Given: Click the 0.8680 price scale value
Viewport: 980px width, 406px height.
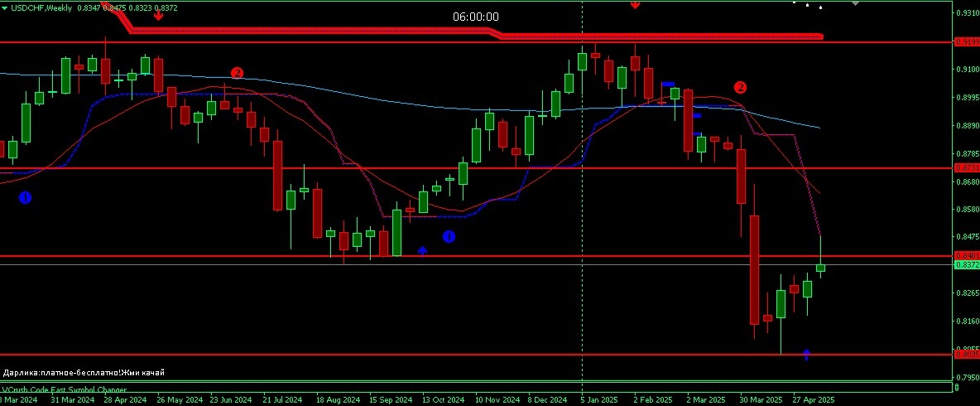Looking at the screenshot, I should 966,181.
